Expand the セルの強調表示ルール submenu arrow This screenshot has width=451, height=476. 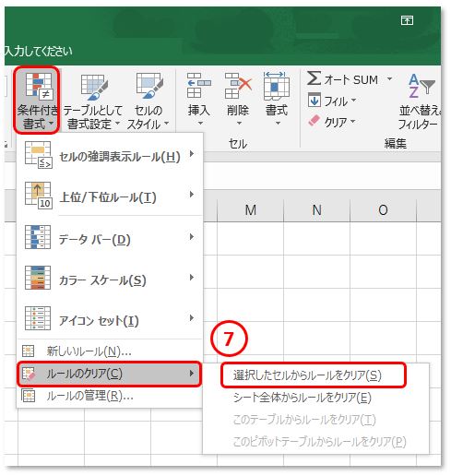click(x=192, y=154)
